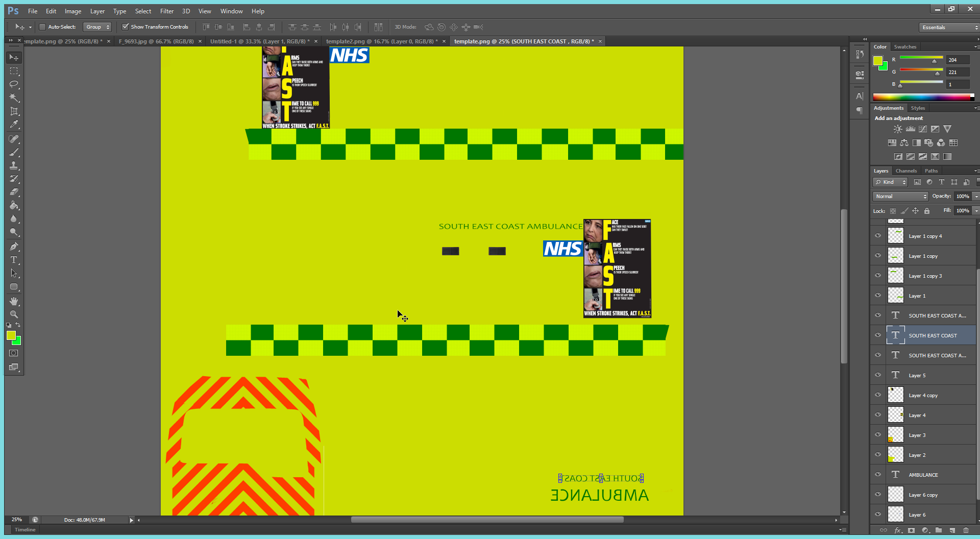Select the Magic Wand tool
Image resolution: width=980 pixels, height=539 pixels.
pyautogui.click(x=14, y=97)
